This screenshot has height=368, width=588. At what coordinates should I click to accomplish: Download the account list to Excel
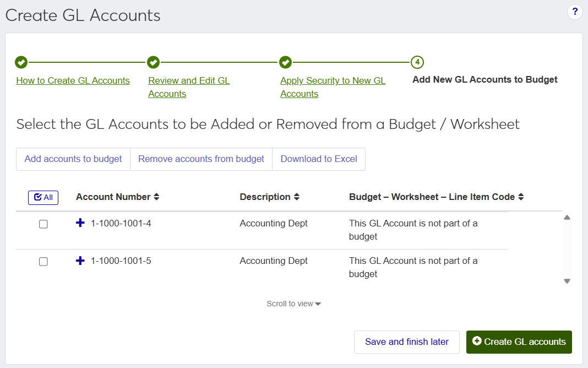(x=319, y=159)
